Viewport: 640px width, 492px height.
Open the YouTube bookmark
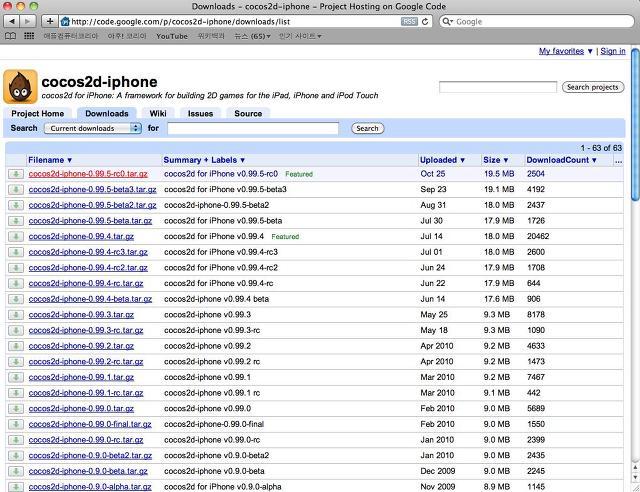pos(172,36)
